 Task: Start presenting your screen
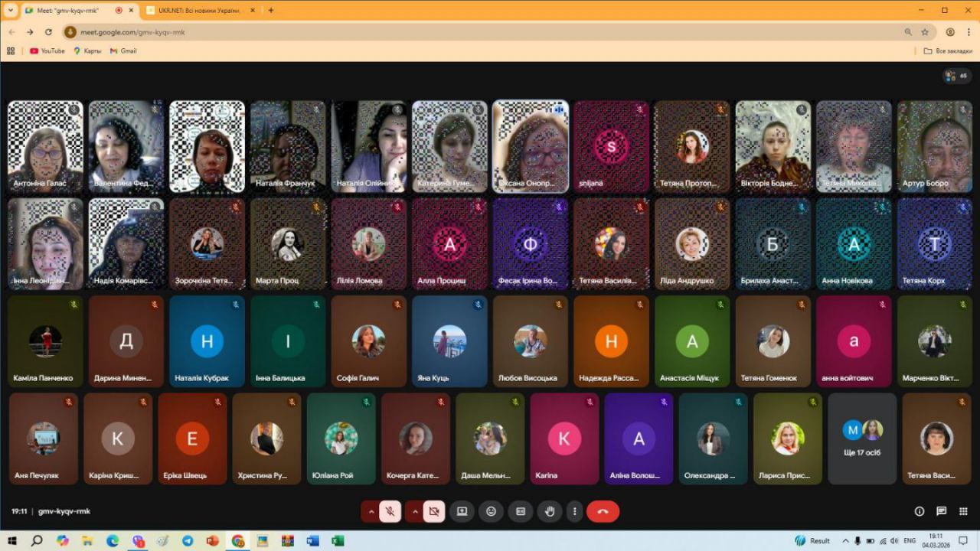click(462, 512)
